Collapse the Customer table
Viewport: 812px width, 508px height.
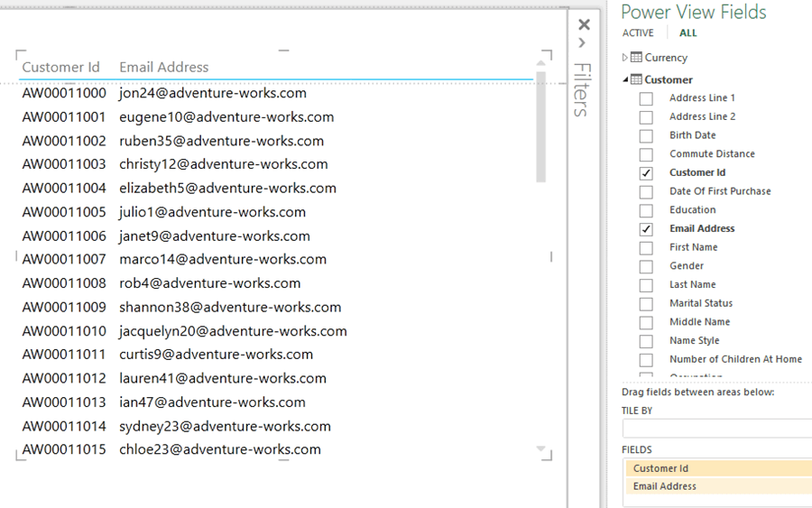625,79
